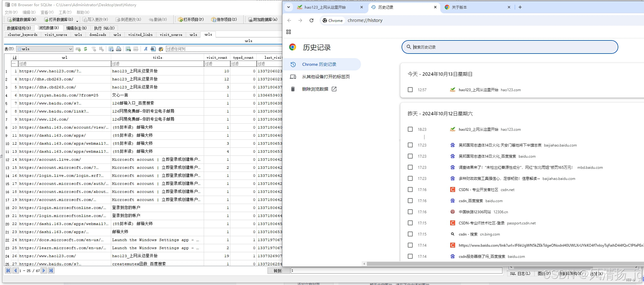The height and width of the screenshot is (285, 644).
Task: Click the find in table binoculars icon
Action: pyautogui.click(x=153, y=49)
